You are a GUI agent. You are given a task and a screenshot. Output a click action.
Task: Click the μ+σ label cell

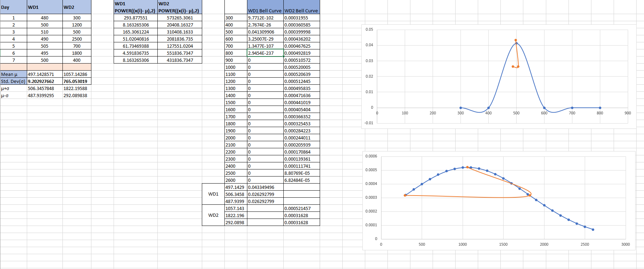coord(13,88)
